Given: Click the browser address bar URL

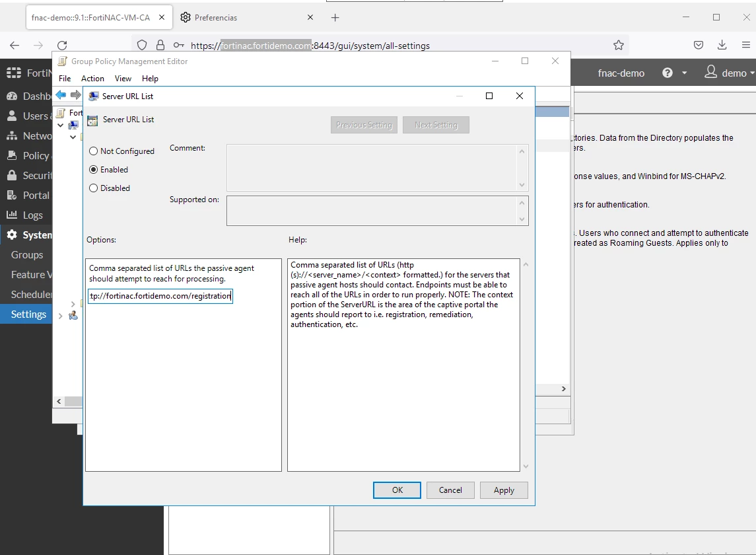Looking at the screenshot, I should coord(310,46).
